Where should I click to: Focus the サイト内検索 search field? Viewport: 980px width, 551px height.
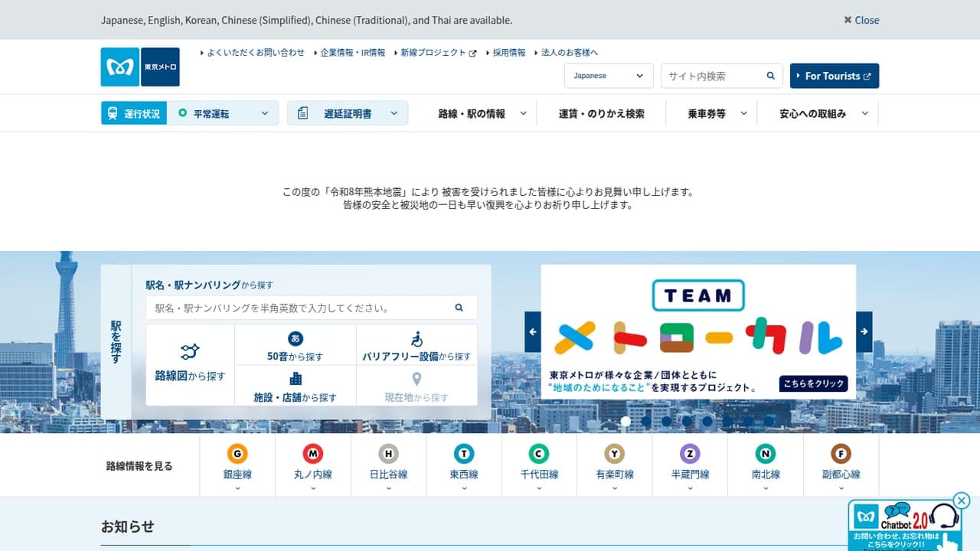click(x=714, y=76)
